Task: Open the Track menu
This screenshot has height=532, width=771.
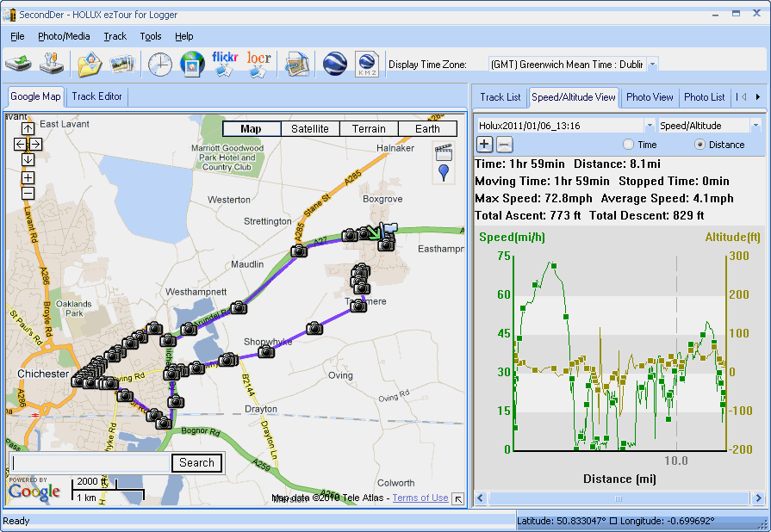Action: (115, 36)
